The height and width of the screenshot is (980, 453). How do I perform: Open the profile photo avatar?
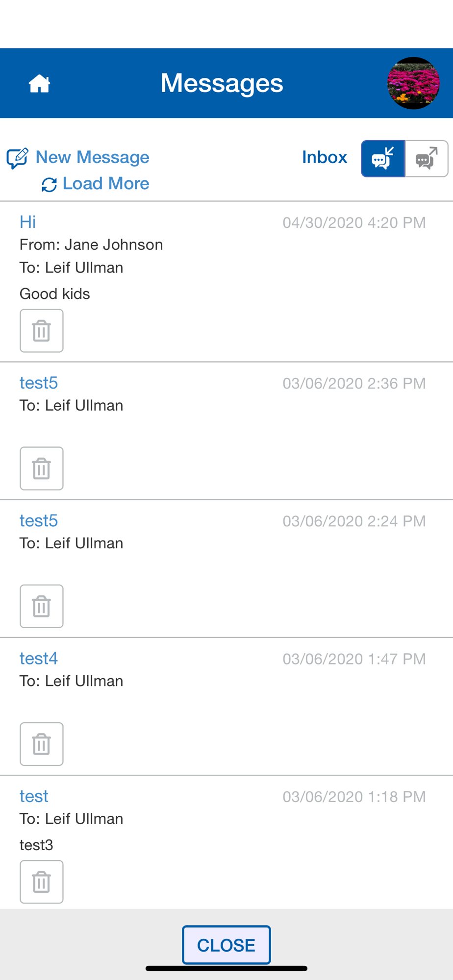click(x=413, y=83)
